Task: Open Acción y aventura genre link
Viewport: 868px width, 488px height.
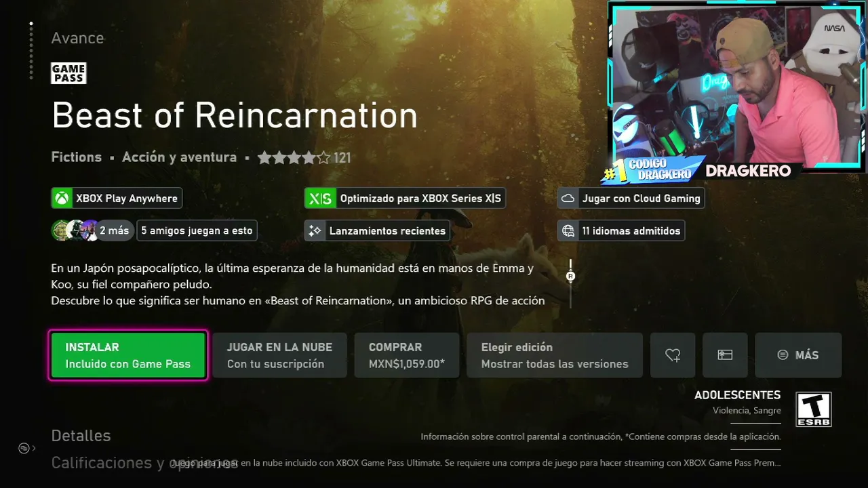Action: coord(179,157)
